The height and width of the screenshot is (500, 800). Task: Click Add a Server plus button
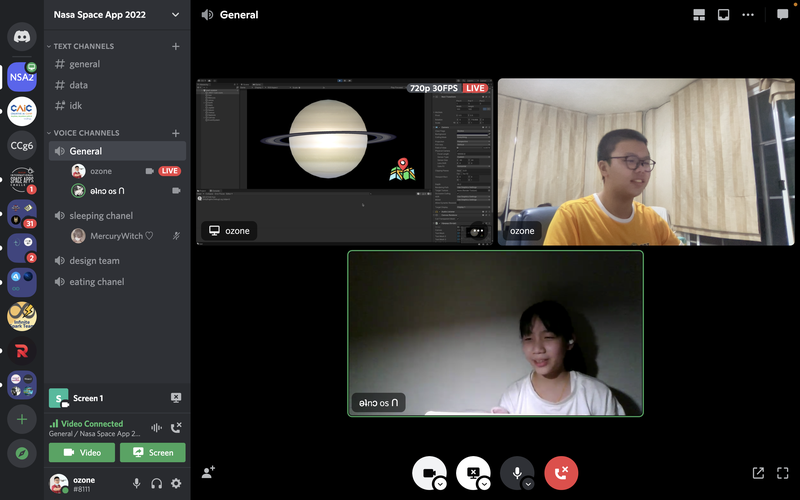click(22, 418)
